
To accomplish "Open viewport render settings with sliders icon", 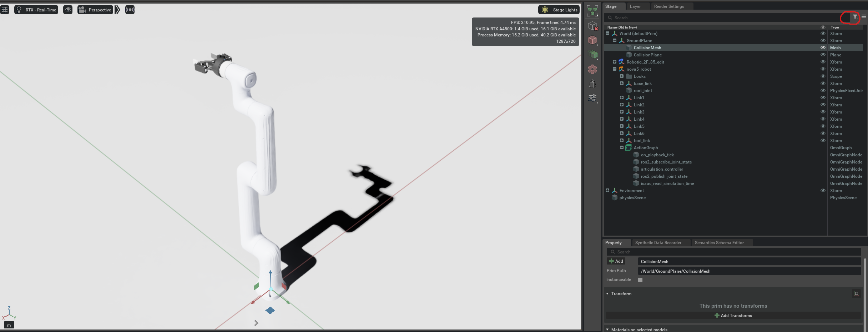I will 5,10.
